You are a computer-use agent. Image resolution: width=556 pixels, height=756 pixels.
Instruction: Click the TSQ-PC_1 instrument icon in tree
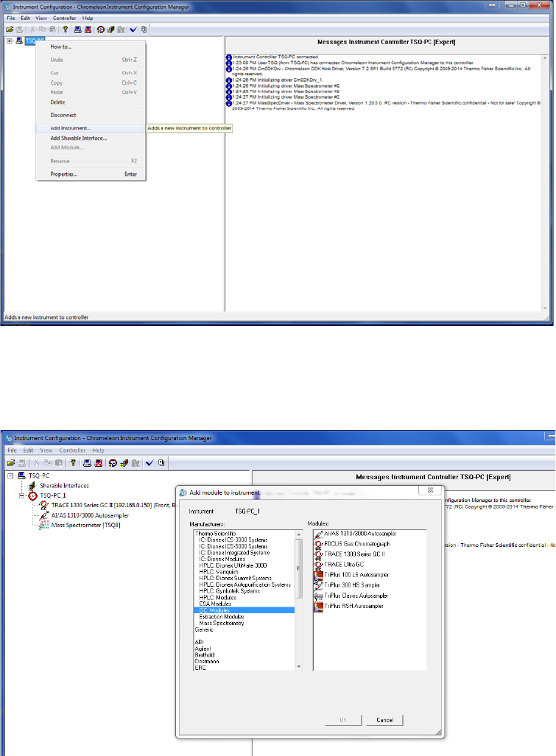point(33,495)
